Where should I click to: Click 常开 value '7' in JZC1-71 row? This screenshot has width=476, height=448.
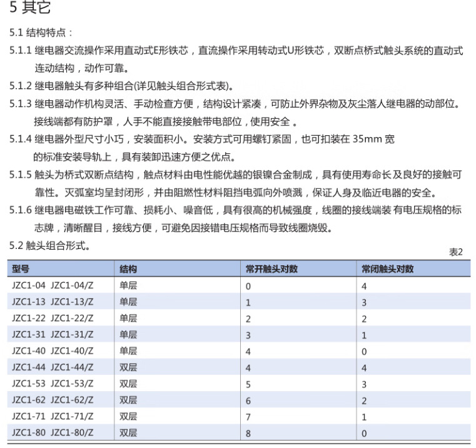click(248, 417)
